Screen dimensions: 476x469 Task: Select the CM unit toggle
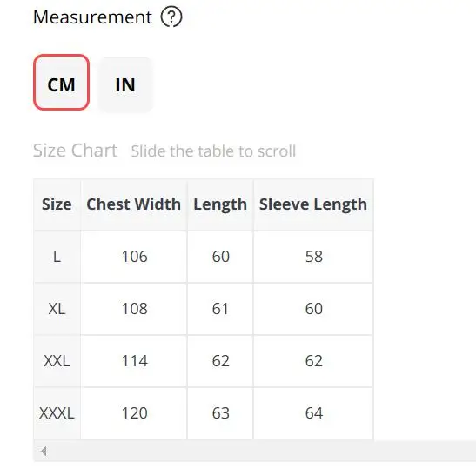[61, 83]
